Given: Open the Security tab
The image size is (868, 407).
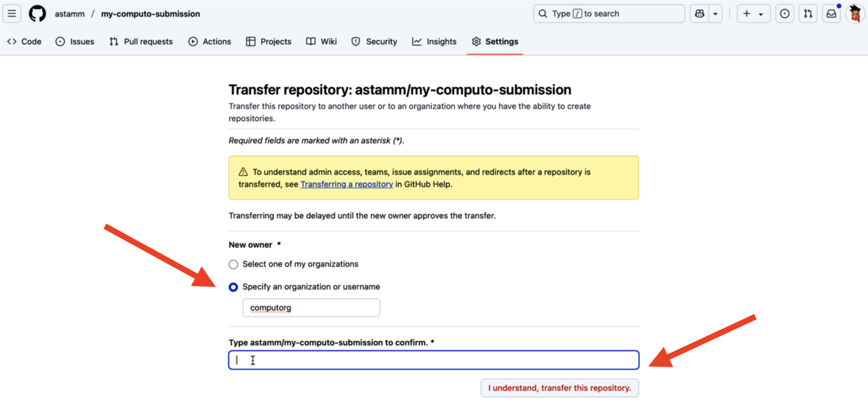Looking at the screenshot, I should [374, 41].
